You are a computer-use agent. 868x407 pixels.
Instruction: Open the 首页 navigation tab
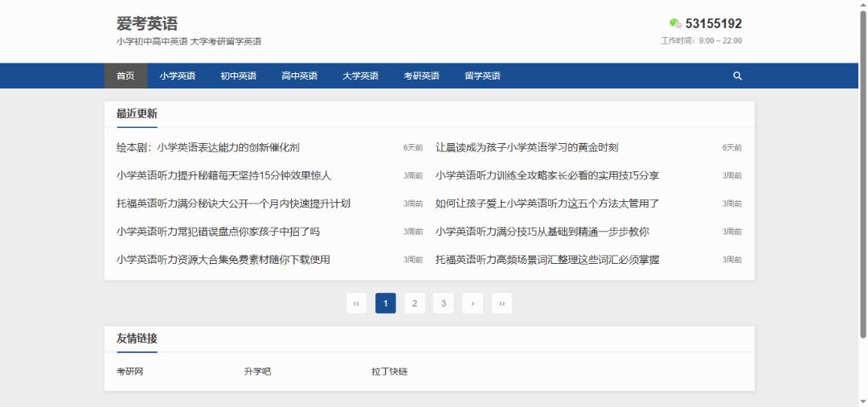pos(125,76)
